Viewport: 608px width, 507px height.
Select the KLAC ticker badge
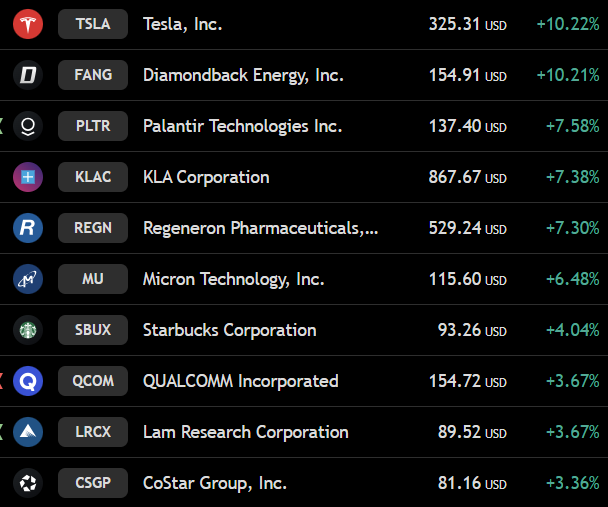tap(93, 177)
